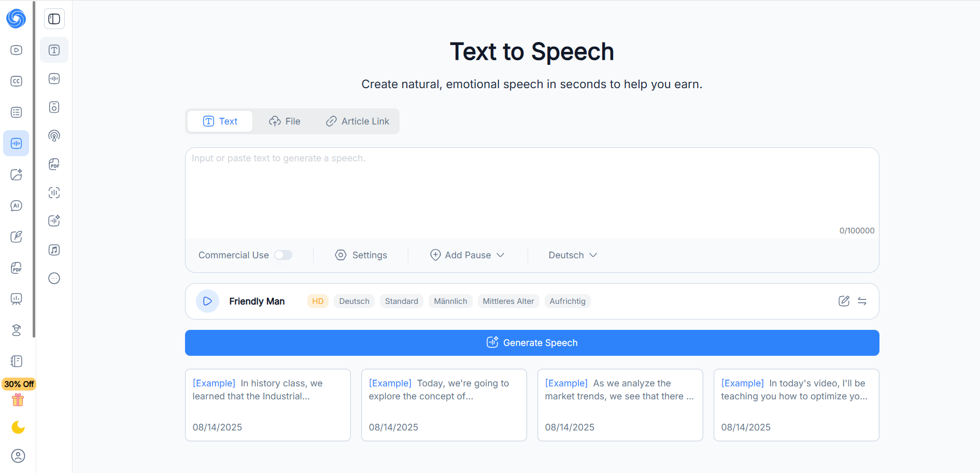Click the Friendly Man voice name
The image size is (980, 473).
pos(257,301)
